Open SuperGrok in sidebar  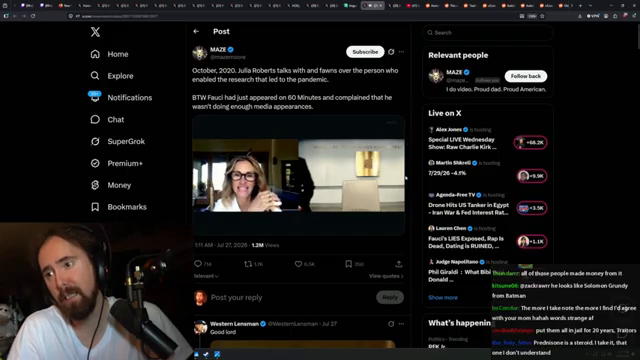[x=118, y=142]
